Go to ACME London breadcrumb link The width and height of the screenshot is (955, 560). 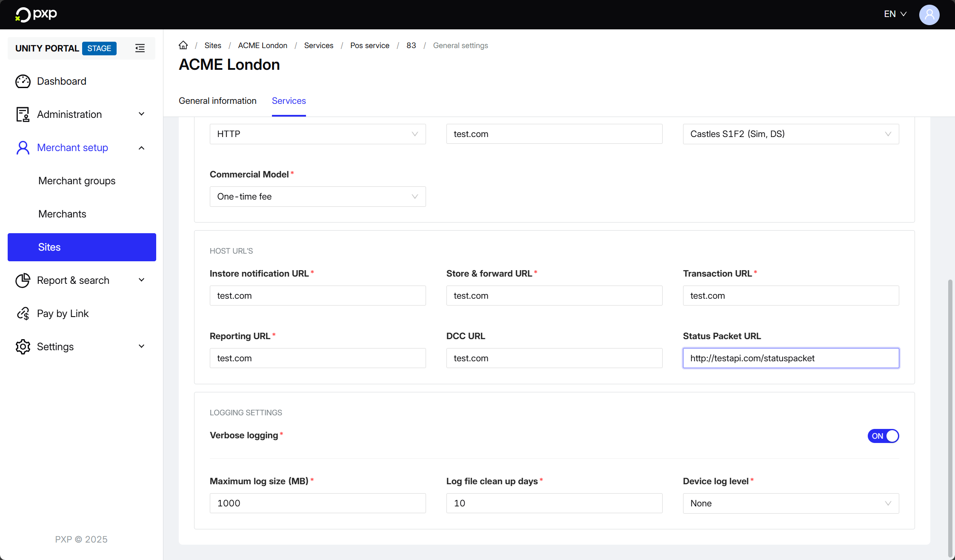[263, 46]
